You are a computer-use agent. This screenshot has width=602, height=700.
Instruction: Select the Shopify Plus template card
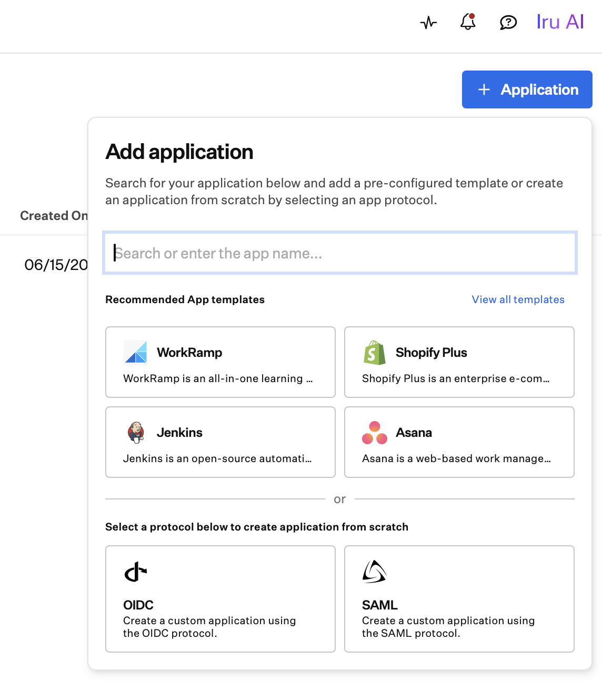pos(459,362)
